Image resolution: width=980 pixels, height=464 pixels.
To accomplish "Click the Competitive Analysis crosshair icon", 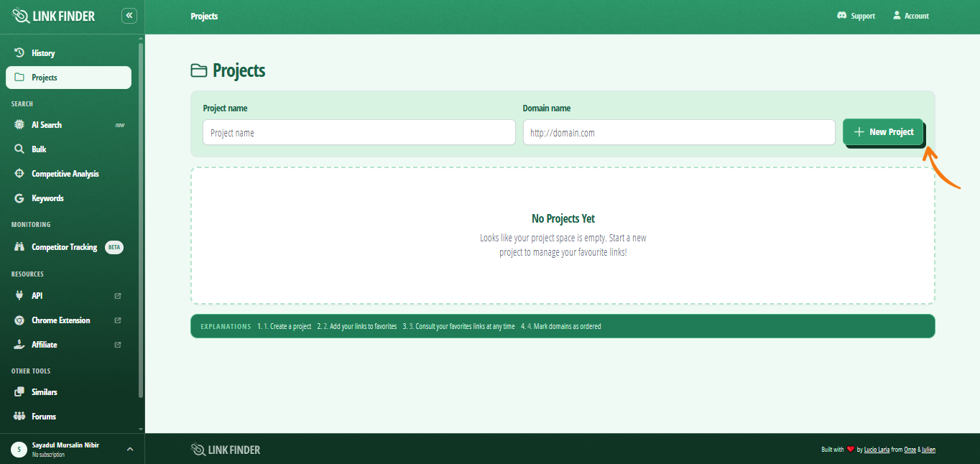I will click(x=19, y=174).
